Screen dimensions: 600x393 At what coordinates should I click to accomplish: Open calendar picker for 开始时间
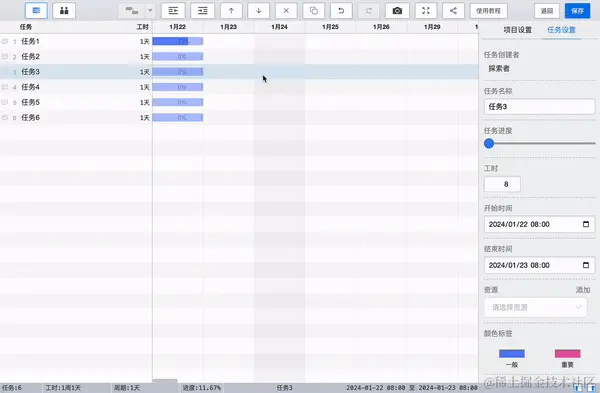tap(586, 224)
